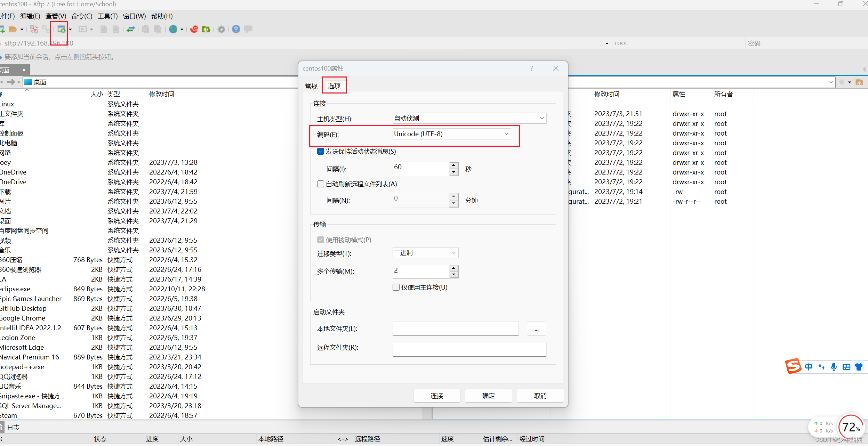Click the grayed reconnect chain icon
The height and width of the screenshot is (446, 868).
[46, 29]
